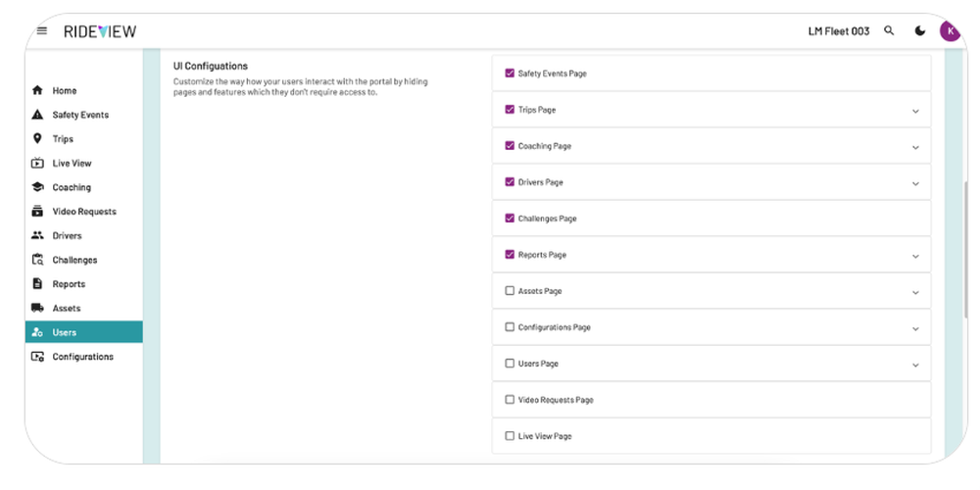Click the Configurations sidebar icon
Screen dimensions: 980x490
pyautogui.click(x=37, y=357)
